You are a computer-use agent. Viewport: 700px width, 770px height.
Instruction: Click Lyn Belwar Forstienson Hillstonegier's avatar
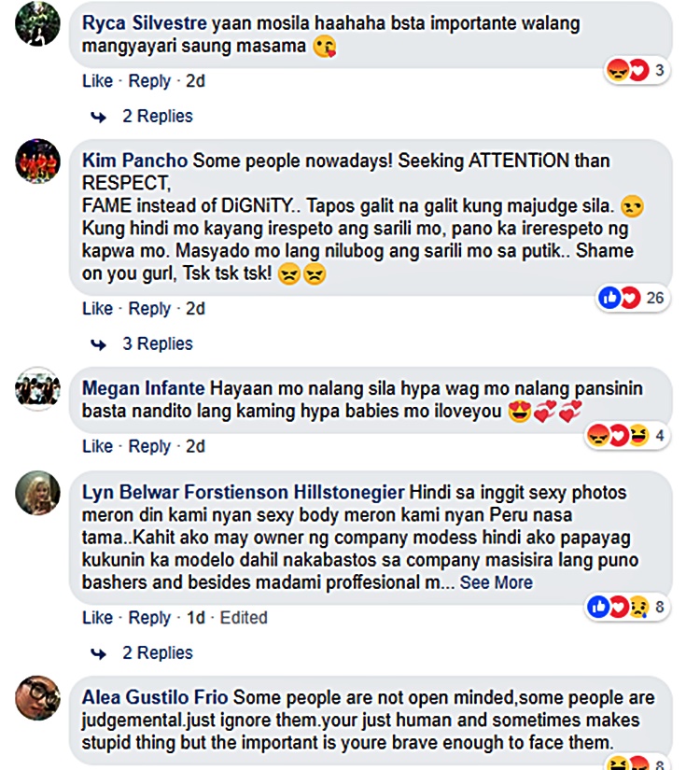(x=38, y=496)
